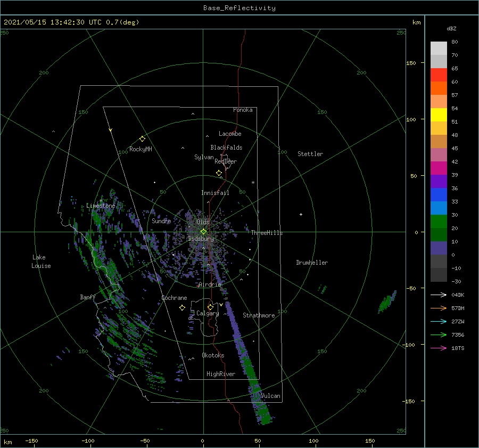Click the Sylvan label
Viewport: 479px width, 448px height.
pyautogui.click(x=204, y=157)
